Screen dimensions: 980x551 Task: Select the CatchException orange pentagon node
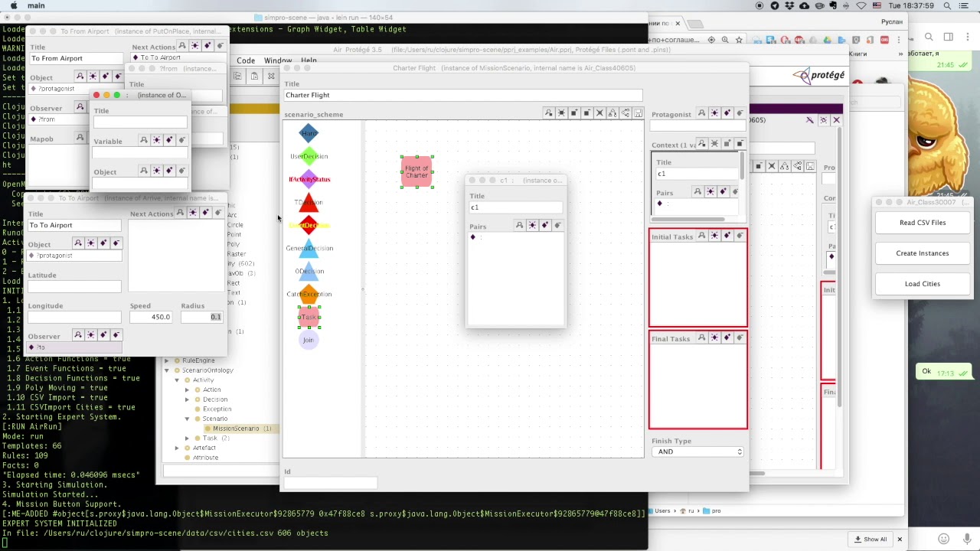[x=309, y=294]
